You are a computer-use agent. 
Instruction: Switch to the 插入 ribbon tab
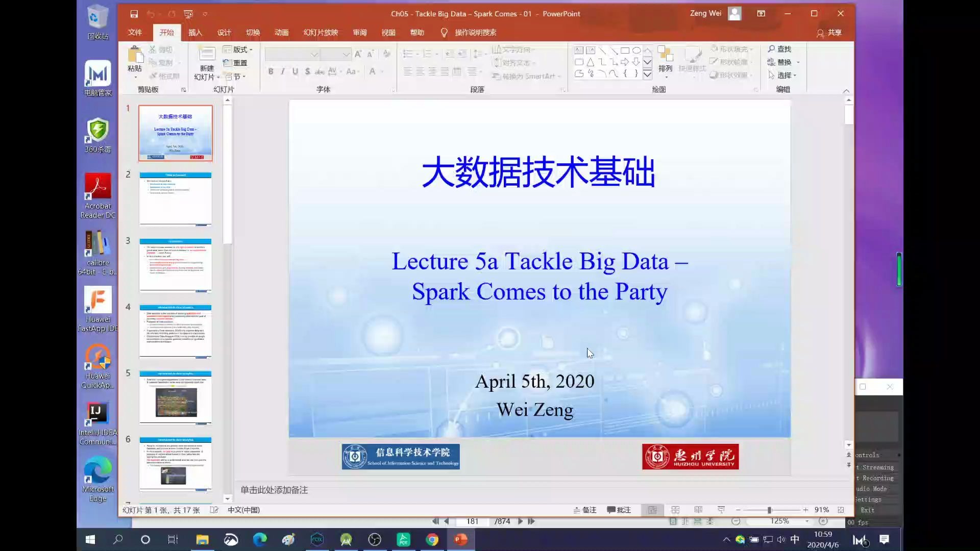tap(195, 32)
